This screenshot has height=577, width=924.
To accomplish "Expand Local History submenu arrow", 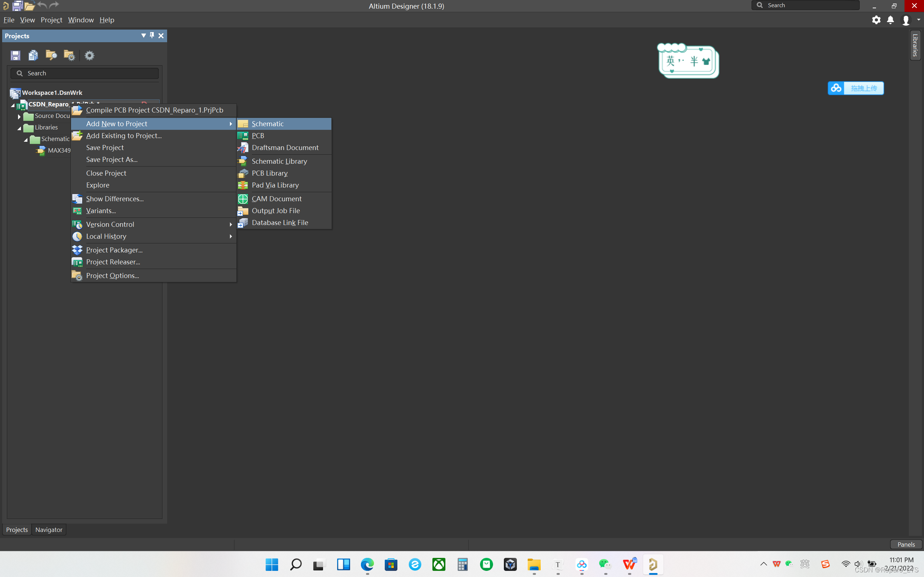I will coord(231,236).
